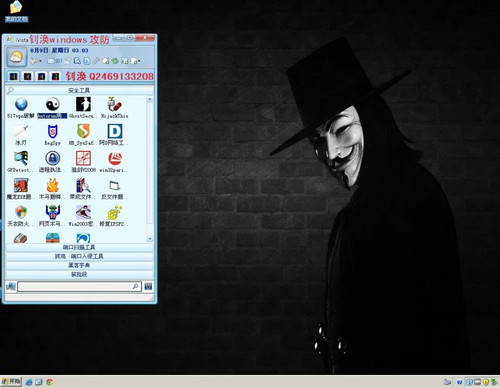The image size is (500, 388).
Task: Launch the Win2003 skier icon
Action: click(x=83, y=212)
